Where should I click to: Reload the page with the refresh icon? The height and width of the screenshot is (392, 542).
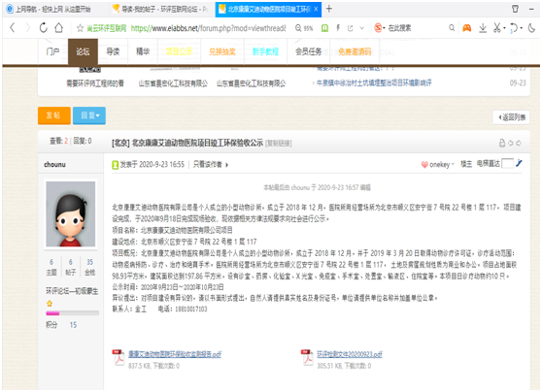pyautogui.click(x=43, y=27)
